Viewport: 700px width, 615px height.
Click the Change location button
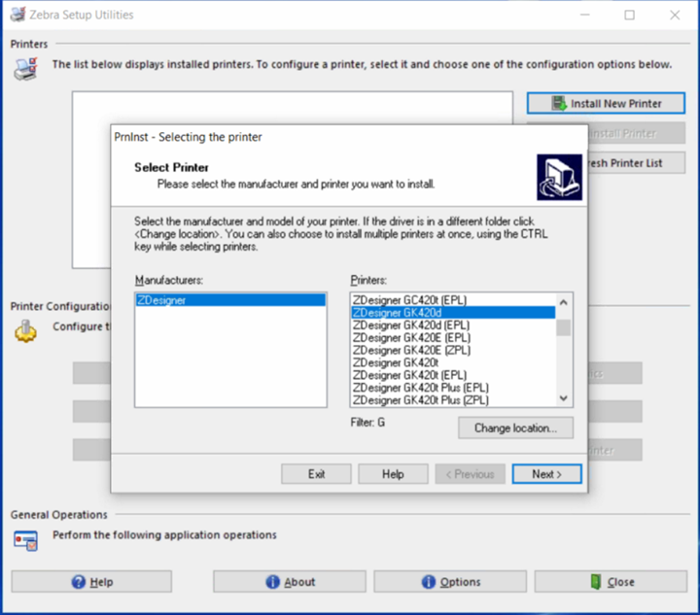[515, 428]
